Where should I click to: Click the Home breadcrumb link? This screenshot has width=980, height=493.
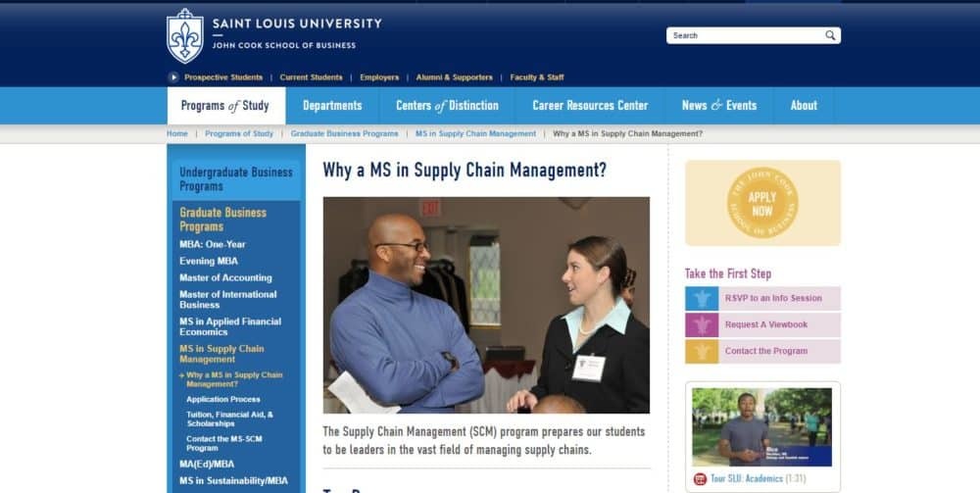(x=176, y=133)
